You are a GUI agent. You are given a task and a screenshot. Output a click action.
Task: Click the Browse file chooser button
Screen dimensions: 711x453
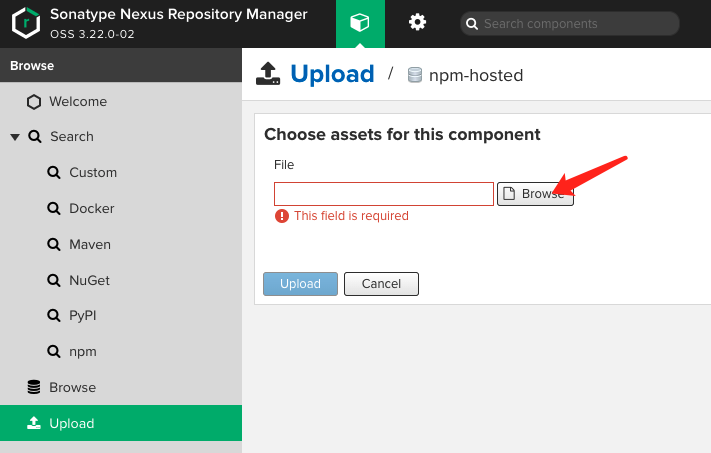535,194
